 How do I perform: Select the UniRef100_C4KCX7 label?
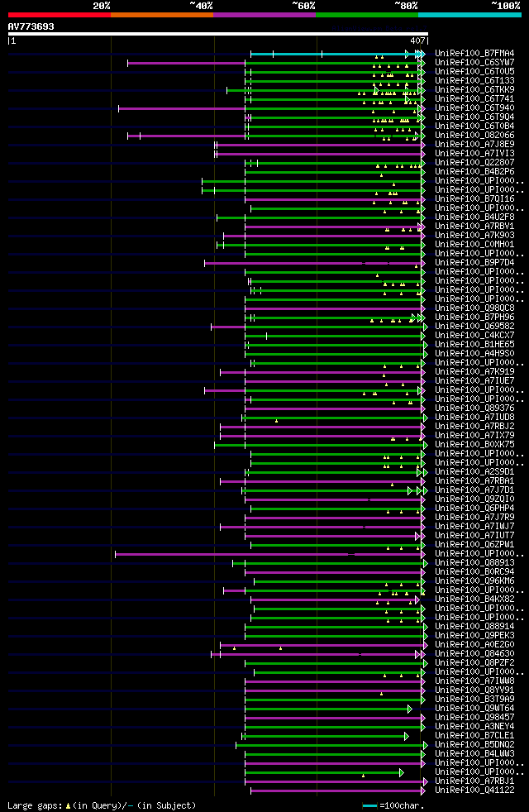[474, 336]
